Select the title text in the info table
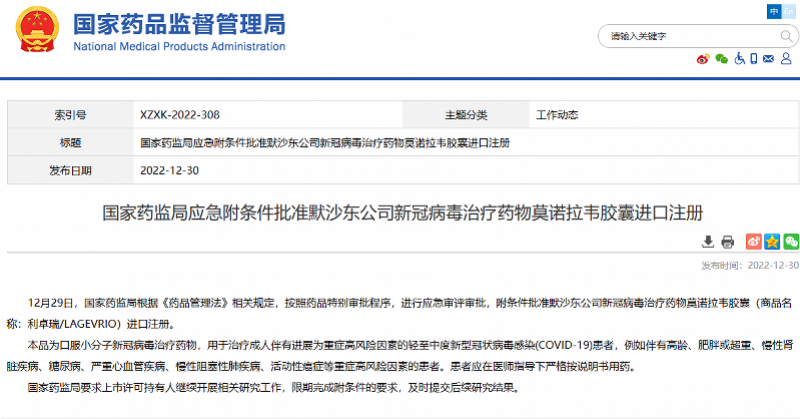 pyautogui.click(x=325, y=143)
